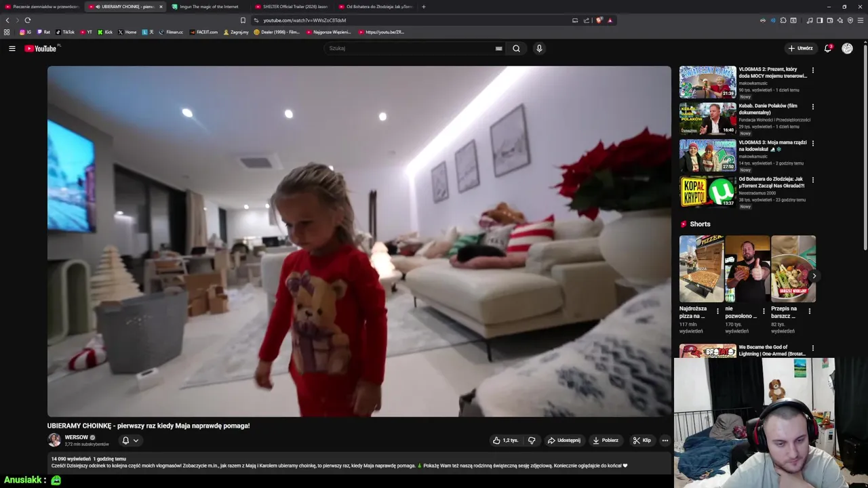The width and height of the screenshot is (868, 488).
Task: Open options for nie pozwolono short
Action: [764, 312]
